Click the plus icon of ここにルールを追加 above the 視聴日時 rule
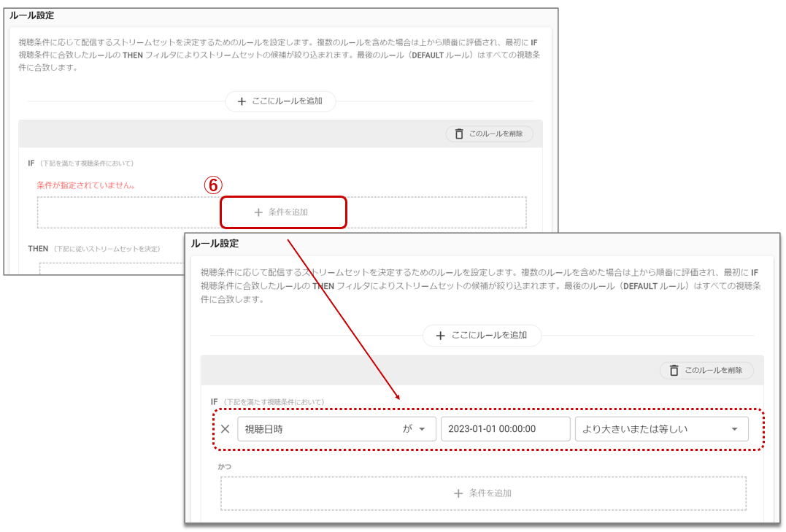Screen dimensions: 786x532 [440, 336]
